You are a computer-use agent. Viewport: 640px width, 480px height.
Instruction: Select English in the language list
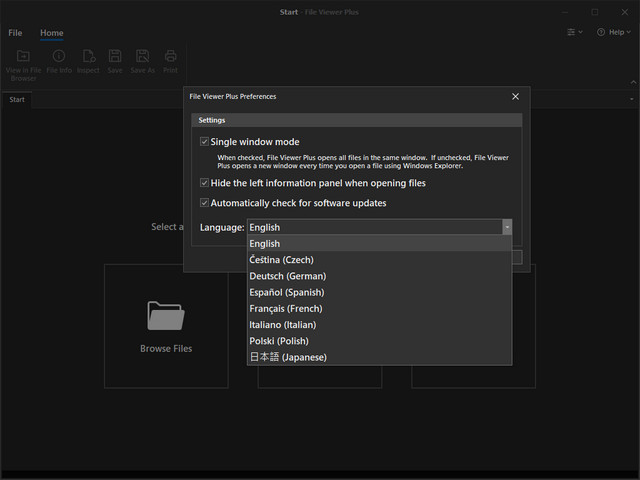coord(380,244)
